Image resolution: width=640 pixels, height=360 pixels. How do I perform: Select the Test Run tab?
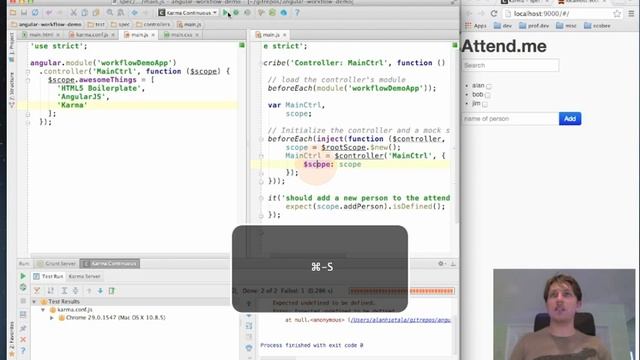point(48,277)
